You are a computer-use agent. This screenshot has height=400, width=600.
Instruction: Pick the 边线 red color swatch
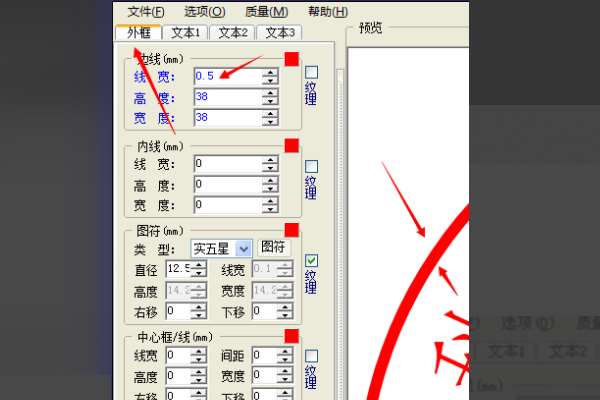pyautogui.click(x=292, y=59)
